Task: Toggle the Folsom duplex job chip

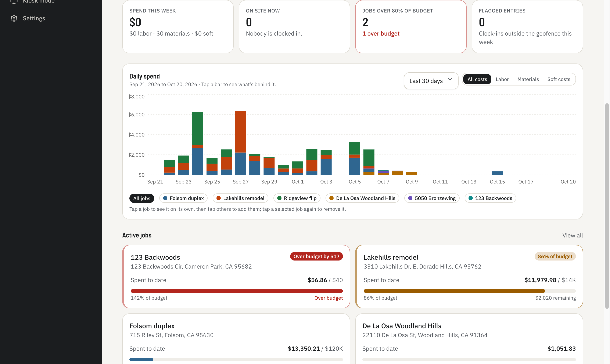Action: pyautogui.click(x=183, y=198)
